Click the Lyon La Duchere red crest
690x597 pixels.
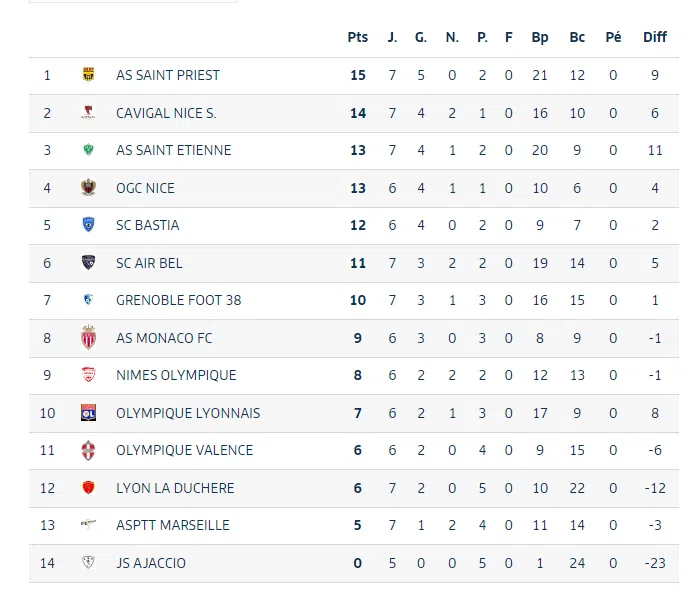point(88,488)
